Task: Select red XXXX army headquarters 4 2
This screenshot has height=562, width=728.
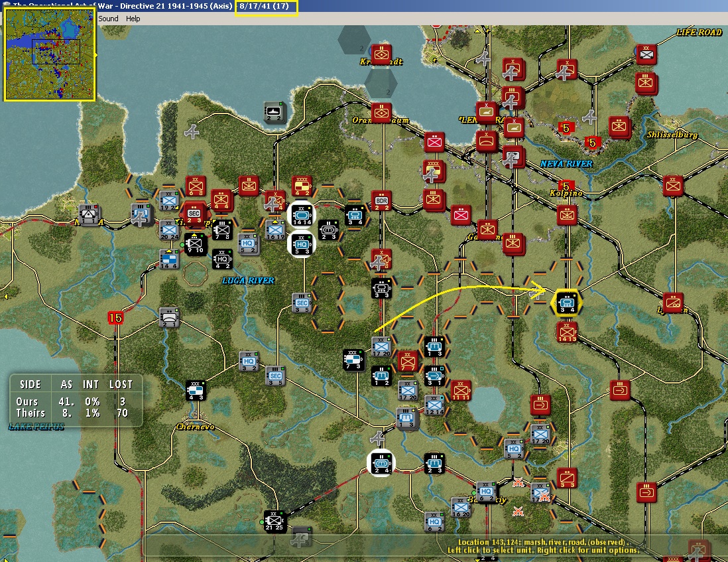Action: pyautogui.click(x=301, y=186)
